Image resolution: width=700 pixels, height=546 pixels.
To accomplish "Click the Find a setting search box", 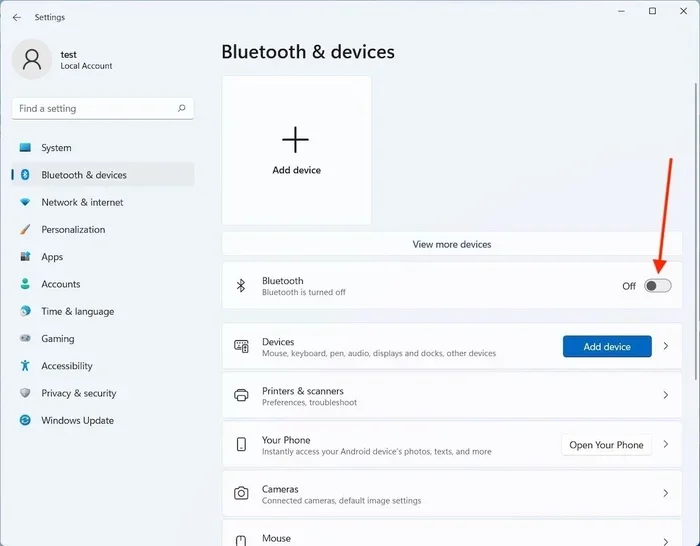I will (x=103, y=108).
